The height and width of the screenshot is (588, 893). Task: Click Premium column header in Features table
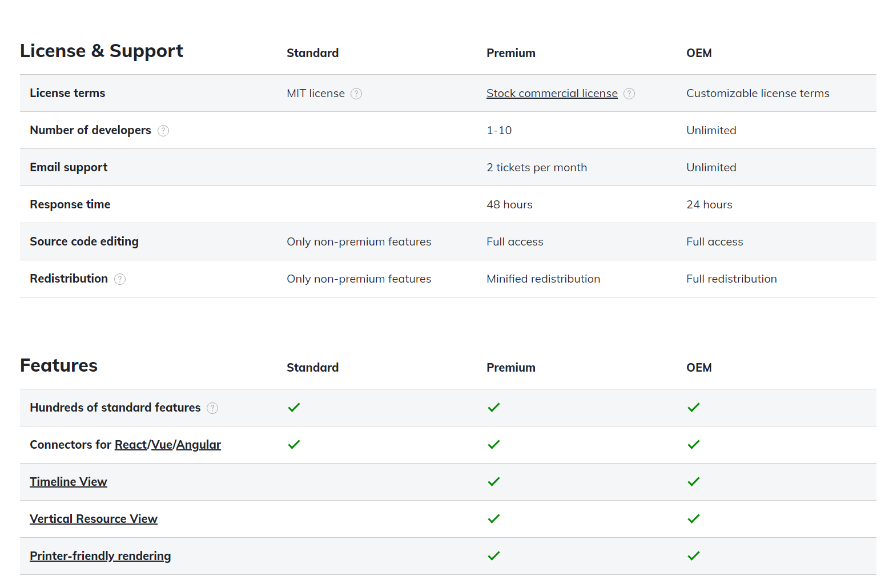point(511,368)
